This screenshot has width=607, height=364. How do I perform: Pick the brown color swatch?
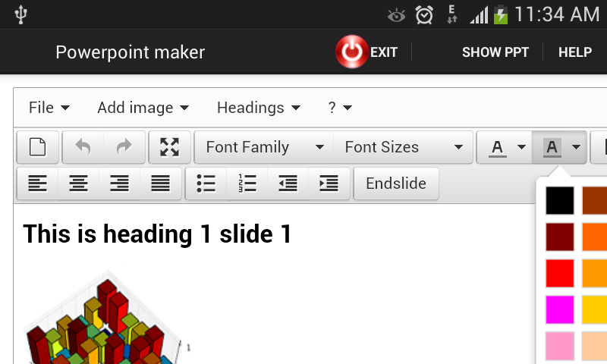[595, 200]
